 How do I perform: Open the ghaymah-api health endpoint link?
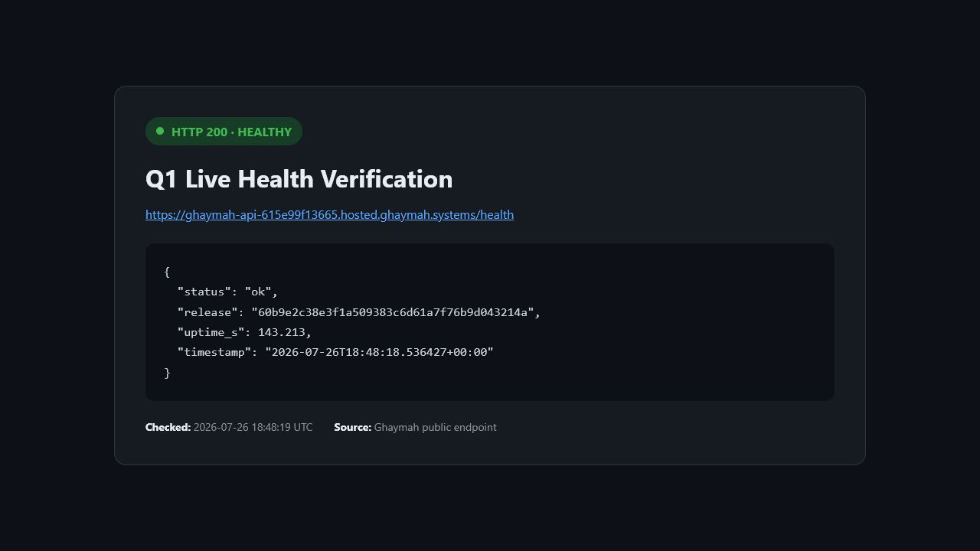pos(329,215)
